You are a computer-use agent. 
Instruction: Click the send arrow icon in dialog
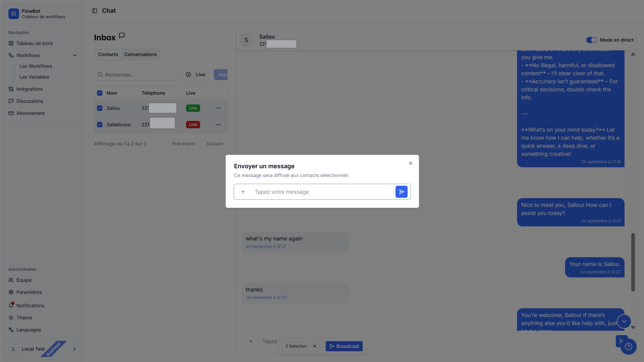click(x=401, y=192)
